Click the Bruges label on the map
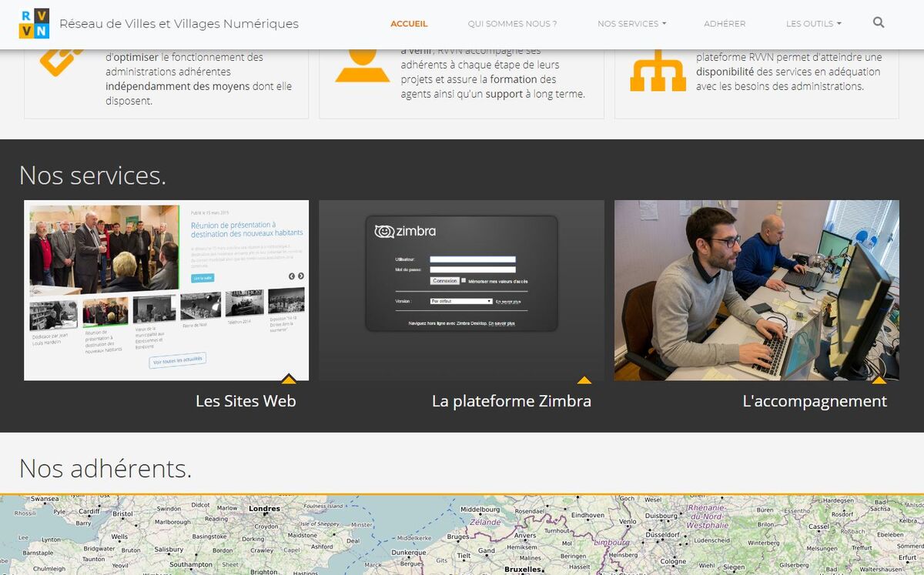 click(x=457, y=537)
